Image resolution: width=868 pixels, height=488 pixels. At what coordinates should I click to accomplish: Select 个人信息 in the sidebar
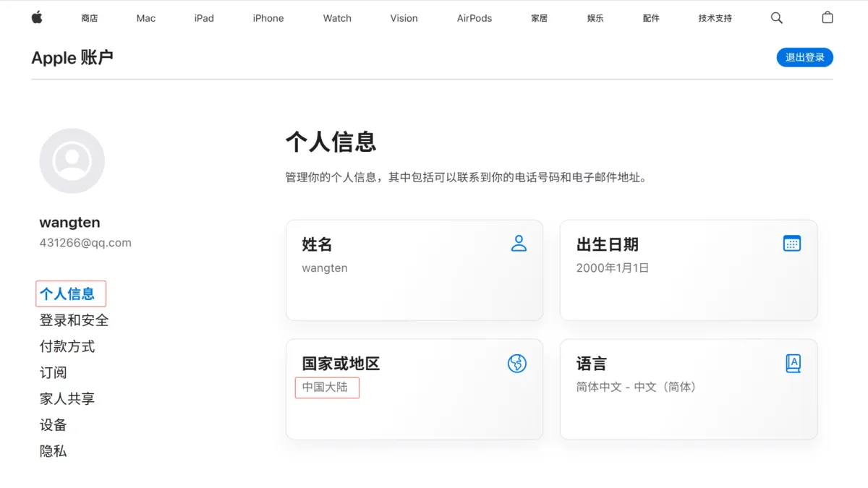click(67, 294)
